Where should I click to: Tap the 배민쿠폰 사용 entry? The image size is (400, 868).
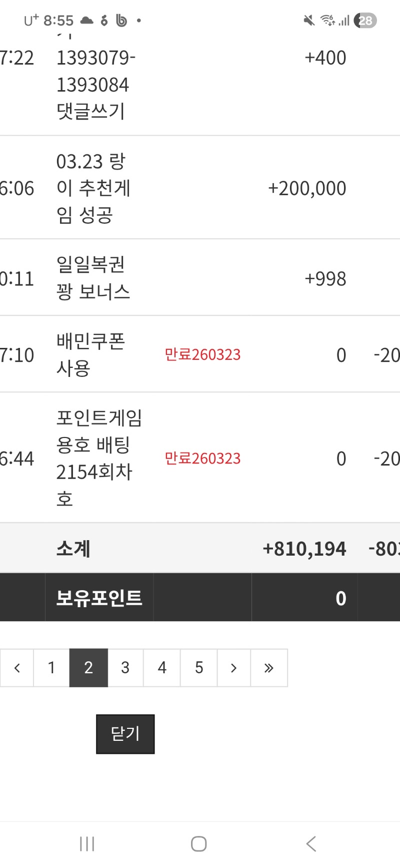pos(90,354)
